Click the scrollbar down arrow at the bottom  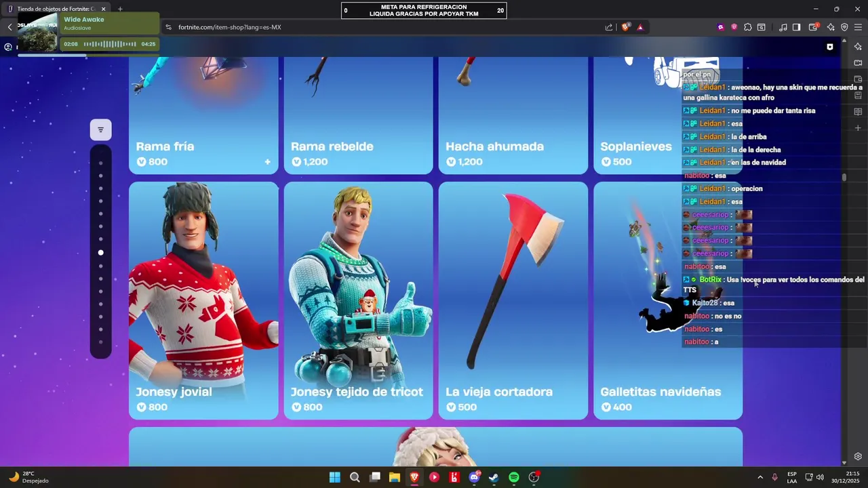point(844,462)
